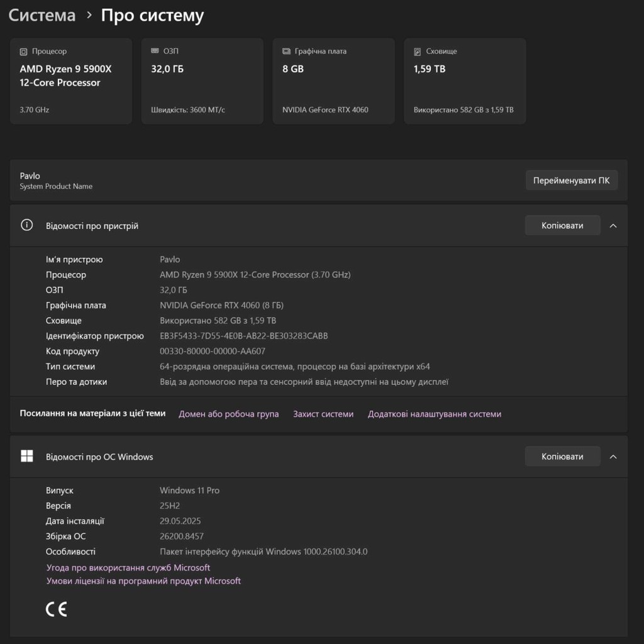Select device ID EB3F5433-7D55-4E0B-AB22-BE303283CABB

pos(244,336)
